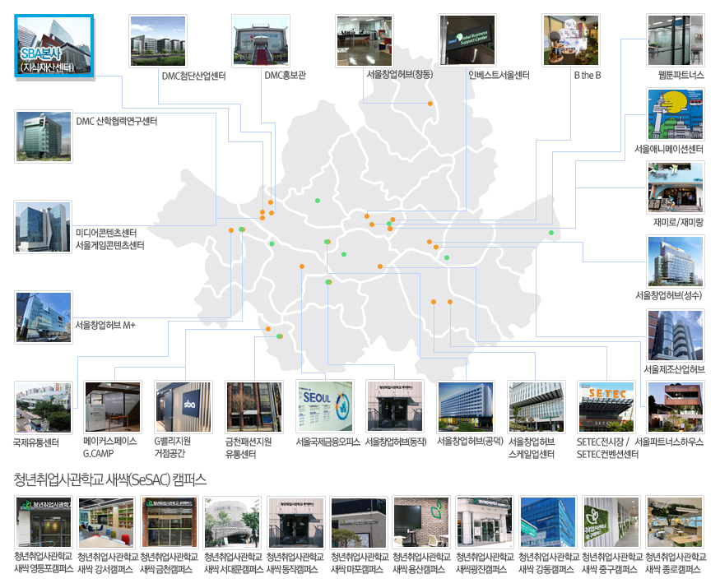Select the B the B thumbnail

point(571,41)
